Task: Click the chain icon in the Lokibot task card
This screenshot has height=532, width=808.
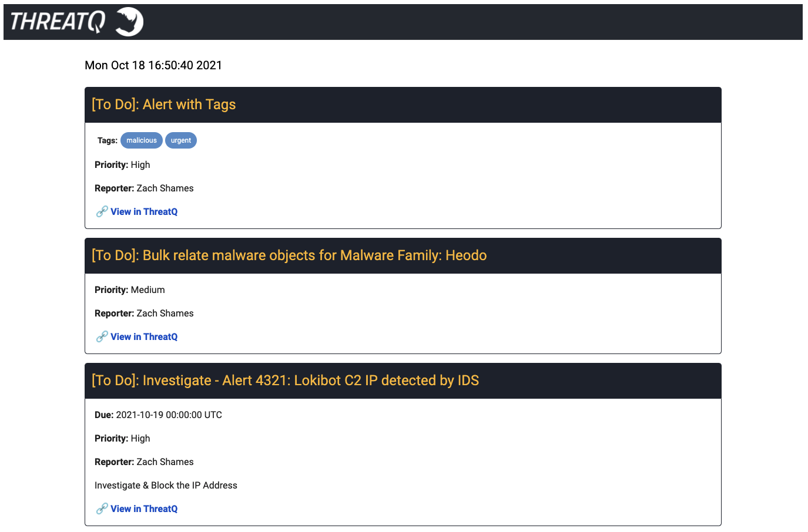Action: pyautogui.click(x=102, y=509)
